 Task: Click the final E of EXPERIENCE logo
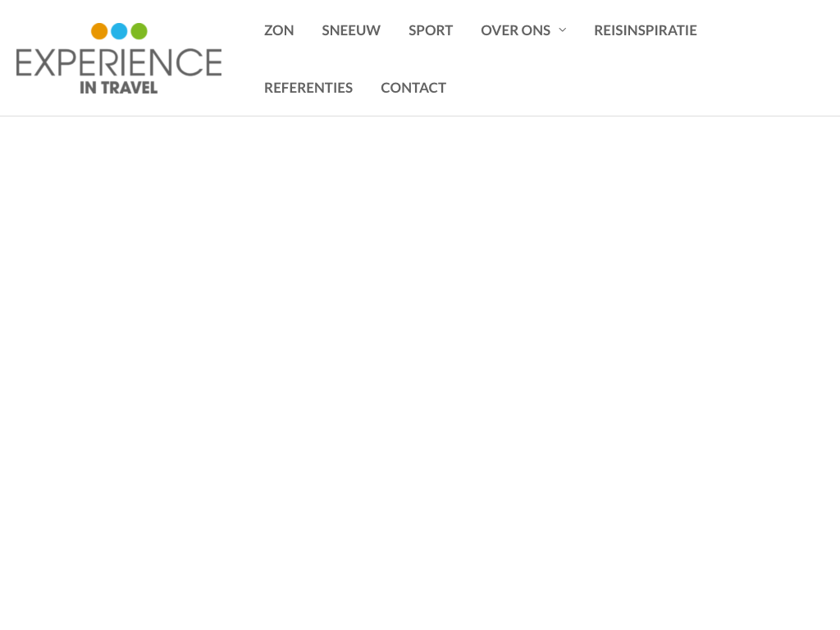click(212, 63)
